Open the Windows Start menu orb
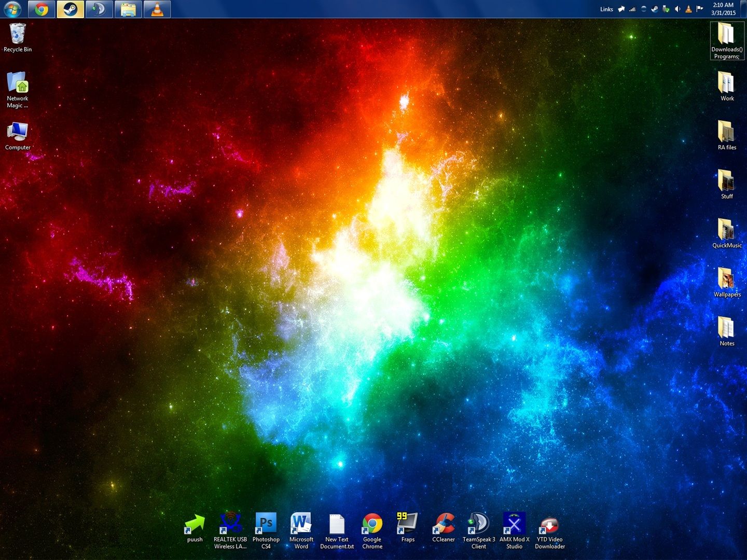The width and height of the screenshot is (747, 560). tap(12, 9)
